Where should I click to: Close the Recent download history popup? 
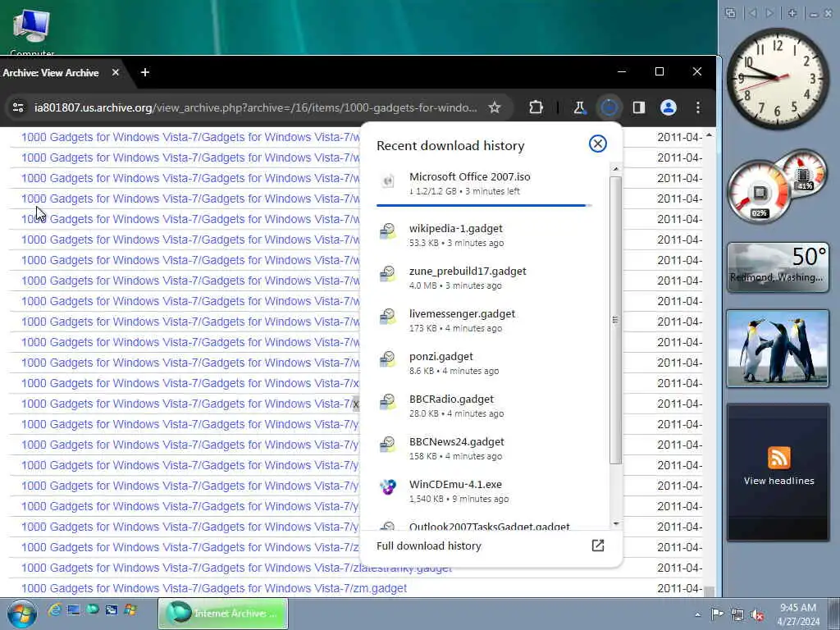(x=597, y=144)
